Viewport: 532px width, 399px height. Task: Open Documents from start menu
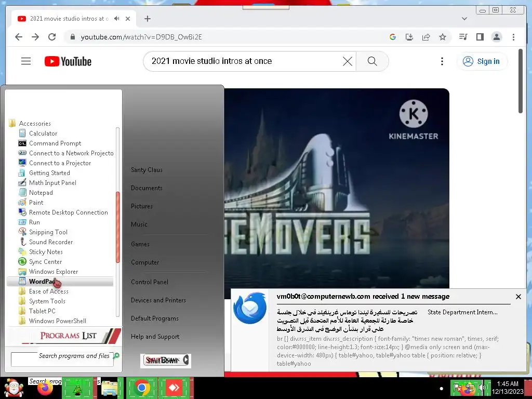147,188
